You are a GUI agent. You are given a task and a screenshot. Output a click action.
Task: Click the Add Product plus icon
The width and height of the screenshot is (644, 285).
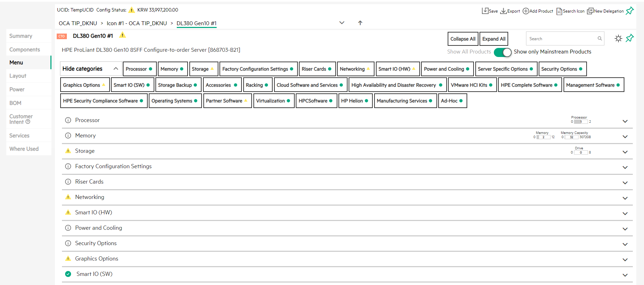coord(526,11)
